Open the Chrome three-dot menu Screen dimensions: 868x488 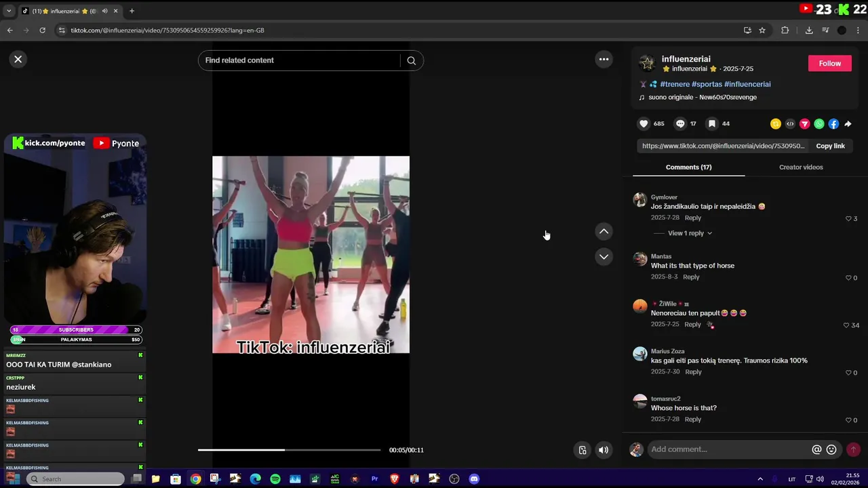(858, 30)
